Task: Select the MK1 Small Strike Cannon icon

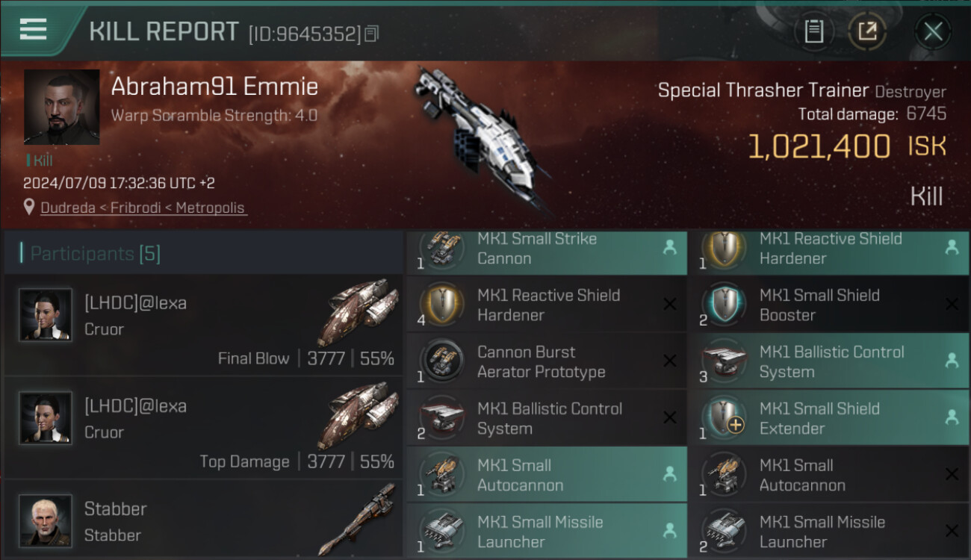Action: [441, 249]
